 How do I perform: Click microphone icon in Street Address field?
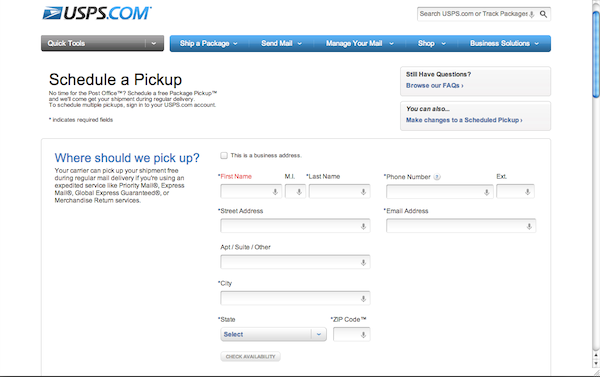[363, 226]
